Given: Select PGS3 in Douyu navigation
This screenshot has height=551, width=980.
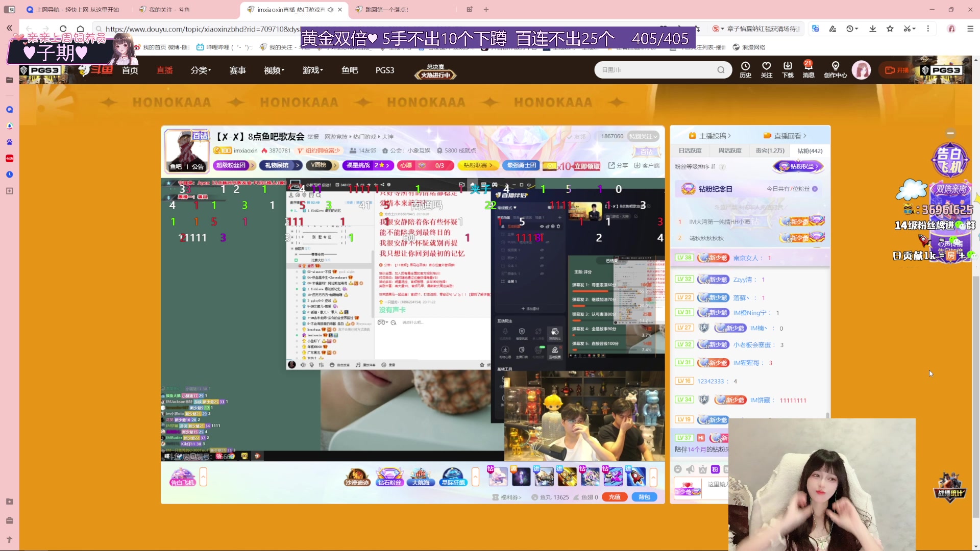Looking at the screenshot, I should pyautogui.click(x=385, y=70).
